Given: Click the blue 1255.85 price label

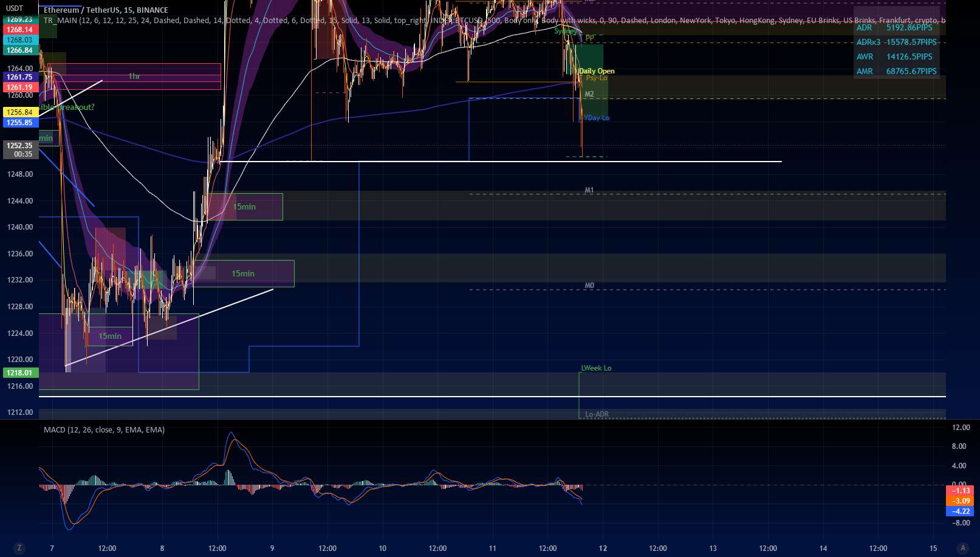Looking at the screenshot, I should (x=20, y=123).
